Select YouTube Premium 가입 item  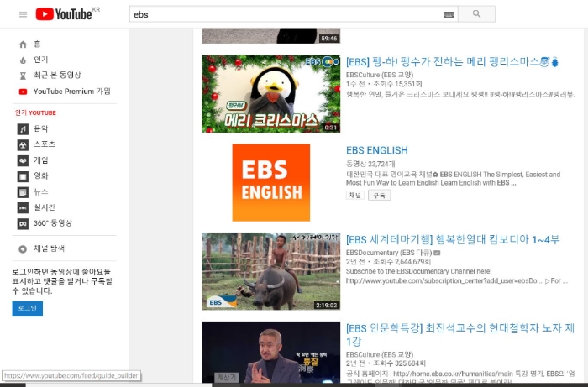click(71, 92)
